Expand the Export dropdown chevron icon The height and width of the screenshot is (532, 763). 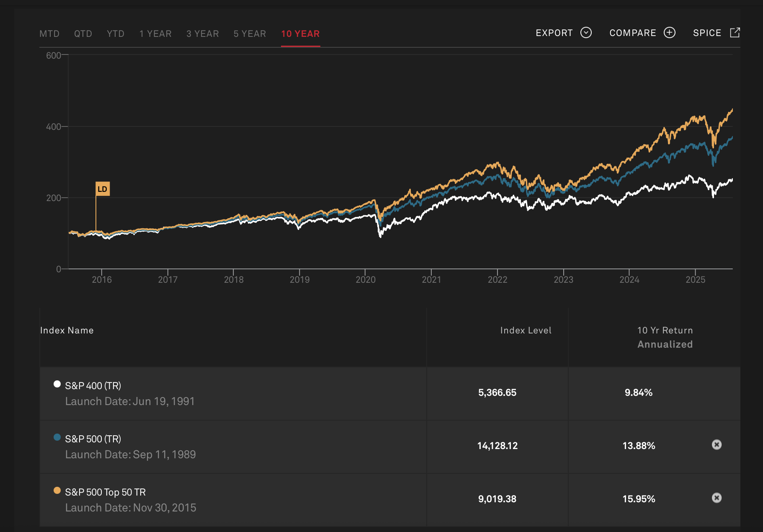(x=586, y=33)
